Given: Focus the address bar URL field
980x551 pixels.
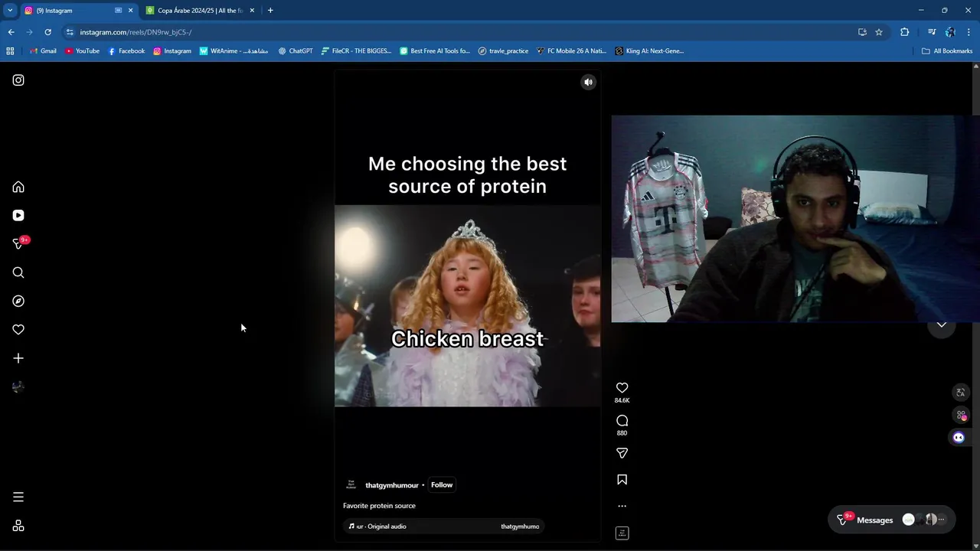Looking at the screenshot, I should point(459,32).
